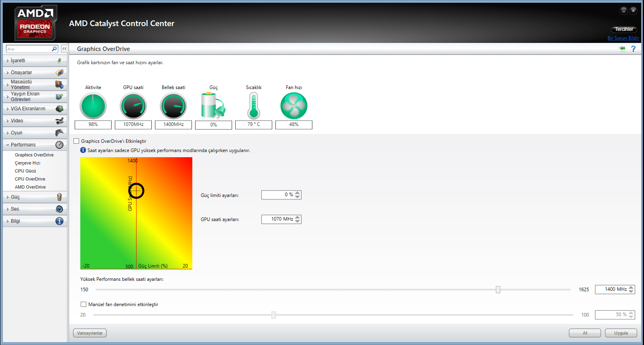Screen dimensions: 644x345
Task: Expand the Ses section
Action: pyautogui.click(x=35, y=209)
